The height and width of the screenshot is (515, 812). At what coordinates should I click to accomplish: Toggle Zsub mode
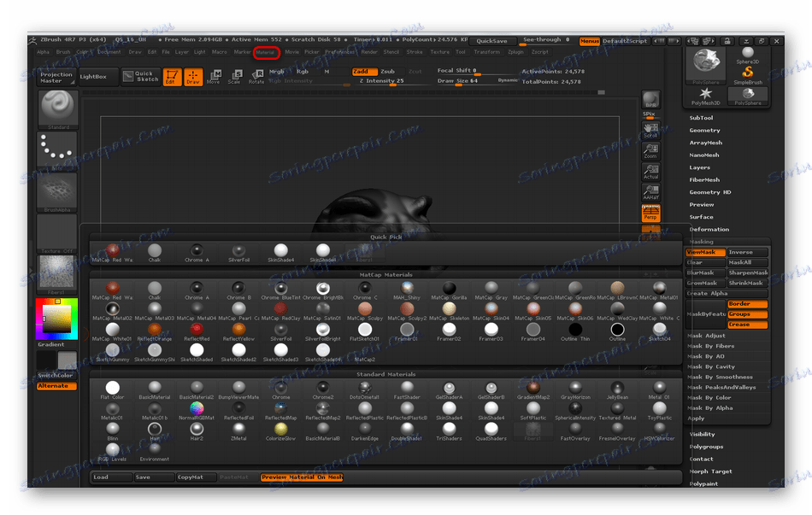387,72
